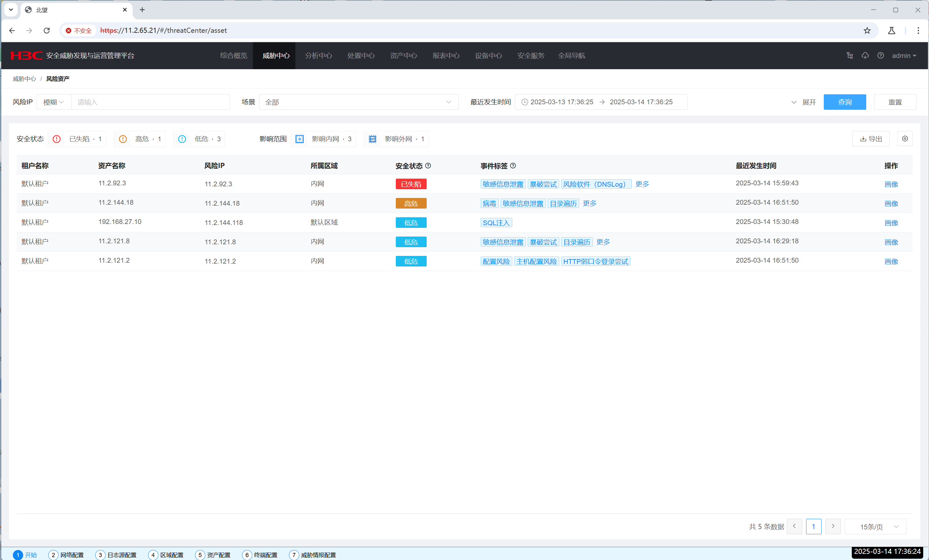Filter by 影响内网 scope
The width and height of the screenshot is (929, 560).
(x=323, y=139)
